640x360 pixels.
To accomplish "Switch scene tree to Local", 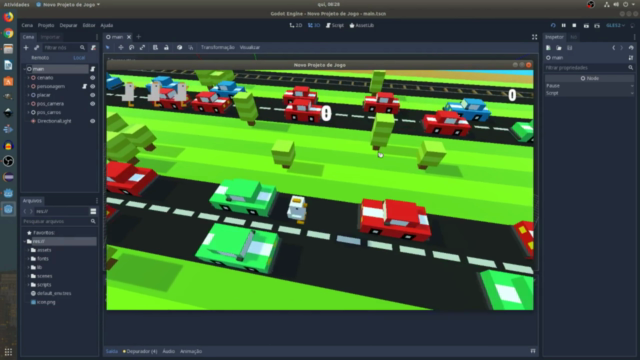I will [79, 58].
